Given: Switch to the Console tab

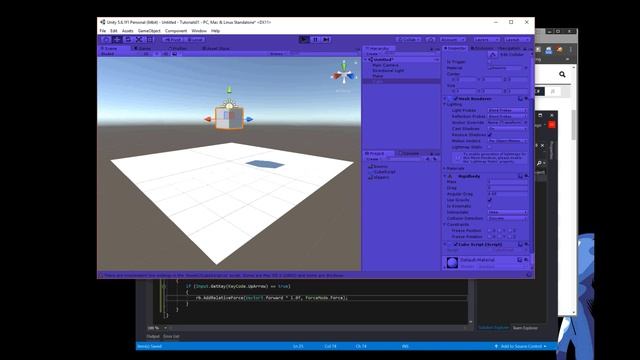Looking at the screenshot, I should 410,153.
